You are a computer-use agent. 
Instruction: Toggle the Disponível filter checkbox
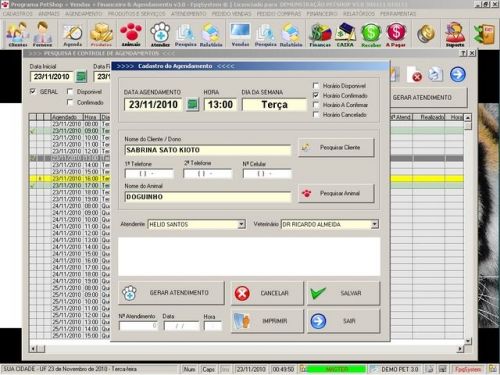point(70,91)
